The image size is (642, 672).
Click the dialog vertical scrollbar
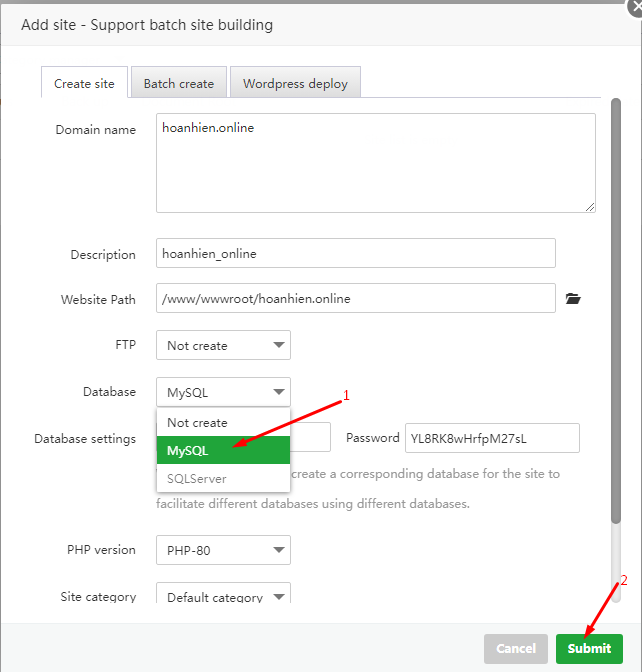[x=616, y=311]
